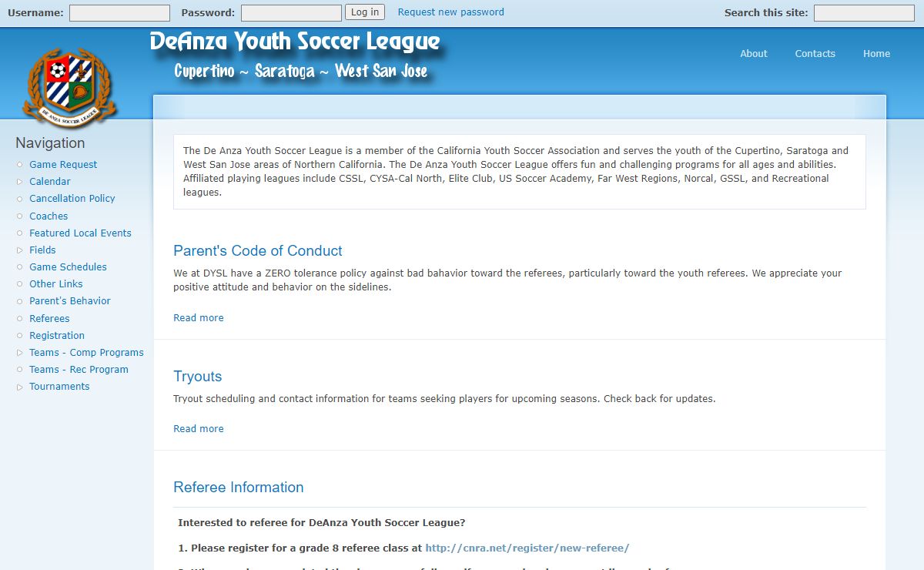Screen dimensions: 924x570
Task: Click the Username label
Action: (x=35, y=12)
